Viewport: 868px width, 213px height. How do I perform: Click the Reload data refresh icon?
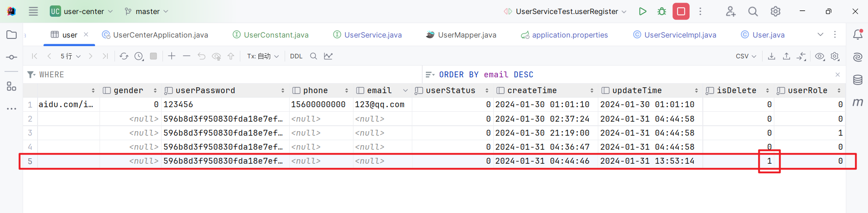124,56
